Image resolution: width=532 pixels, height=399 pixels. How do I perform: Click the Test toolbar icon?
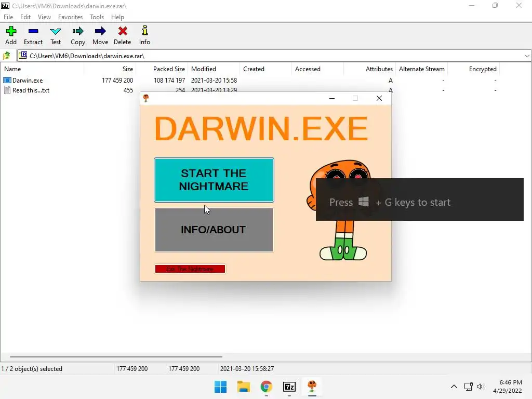click(55, 35)
